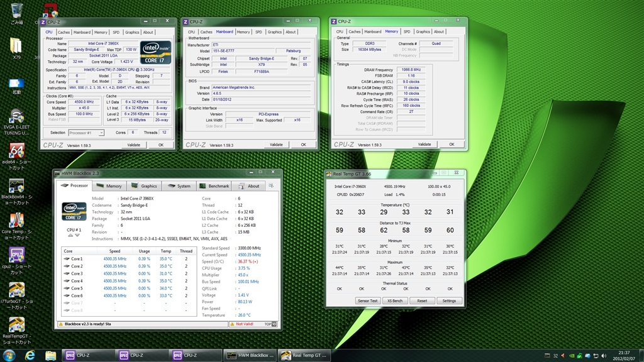
Task: Open the X79 folder on the desktop
Action: pyautogui.click(x=16, y=47)
